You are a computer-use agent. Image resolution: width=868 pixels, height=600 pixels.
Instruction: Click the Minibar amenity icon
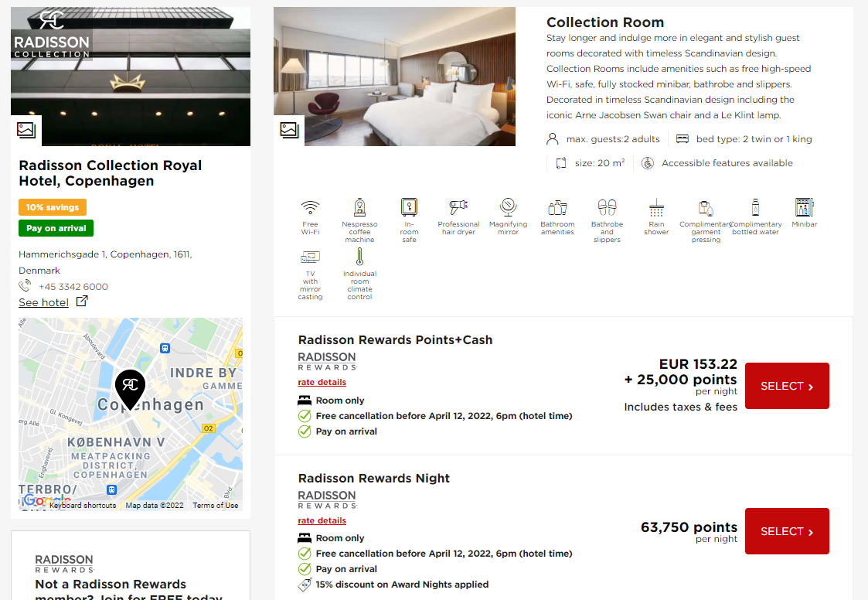point(804,207)
